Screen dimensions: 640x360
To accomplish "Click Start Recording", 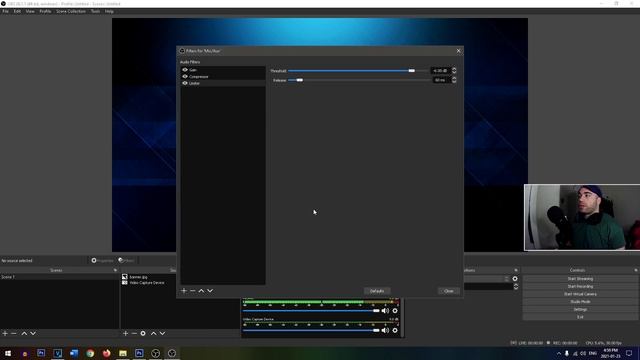I will click(580, 287).
